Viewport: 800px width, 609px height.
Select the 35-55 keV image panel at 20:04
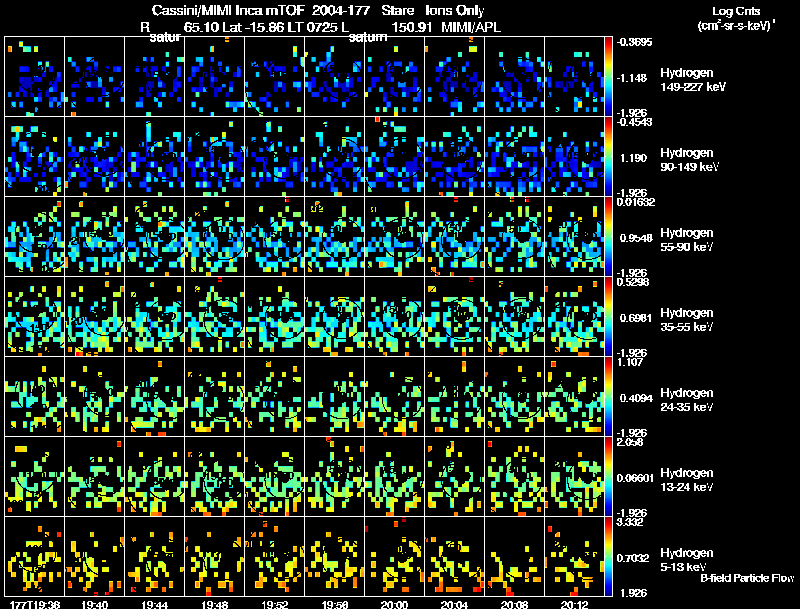pyautogui.click(x=454, y=317)
